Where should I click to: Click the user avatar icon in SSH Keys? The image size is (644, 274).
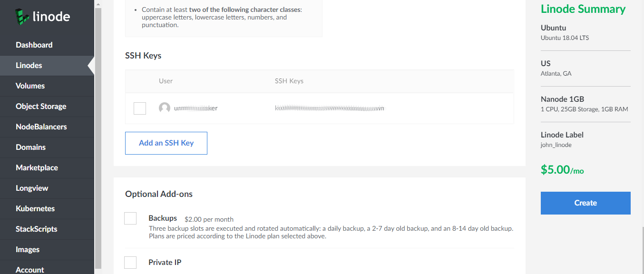pyautogui.click(x=165, y=108)
